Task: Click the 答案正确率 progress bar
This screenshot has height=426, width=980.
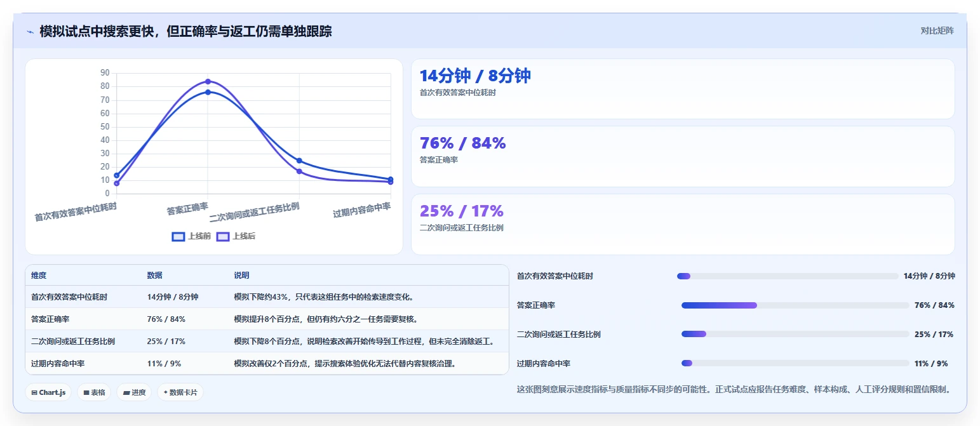Action: coord(795,305)
